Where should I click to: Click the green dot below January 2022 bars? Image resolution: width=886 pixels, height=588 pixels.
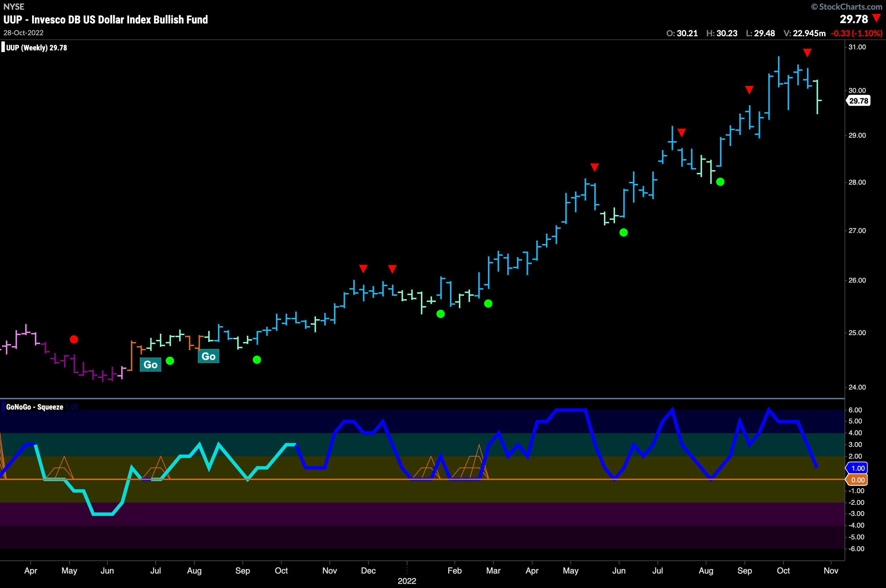coord(441,314)
